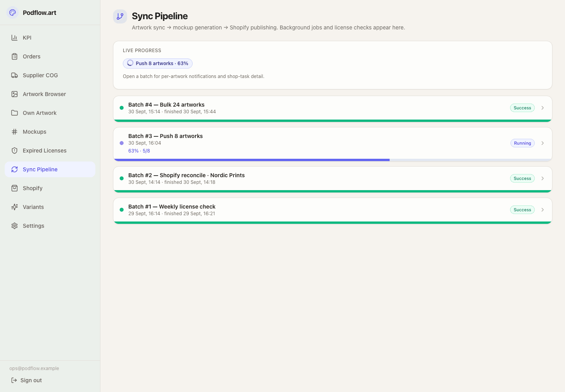Image resolution: width=565 pixels, height=392 pixels.
Task: Click the Settings gear icon
Action: [15, 226]
